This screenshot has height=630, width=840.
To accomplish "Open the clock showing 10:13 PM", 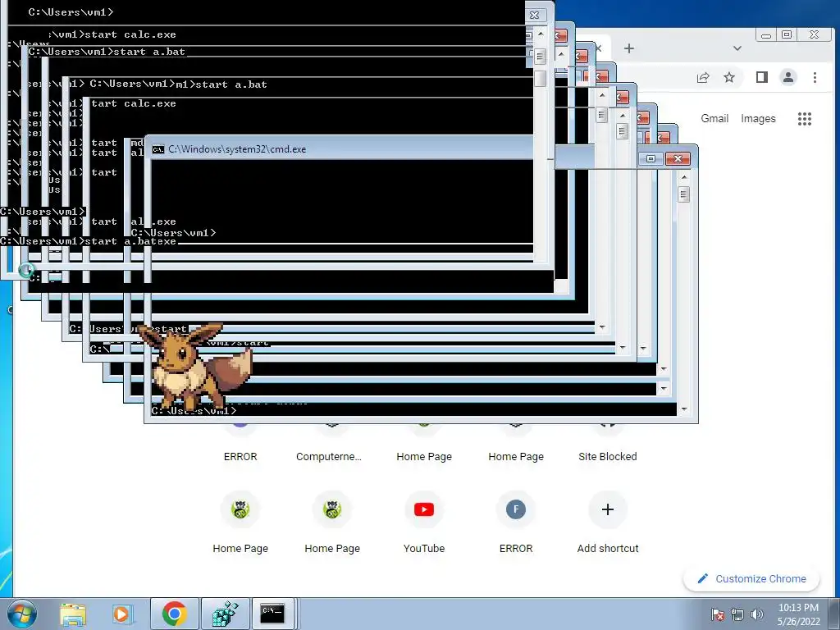I will click(799, 614).
